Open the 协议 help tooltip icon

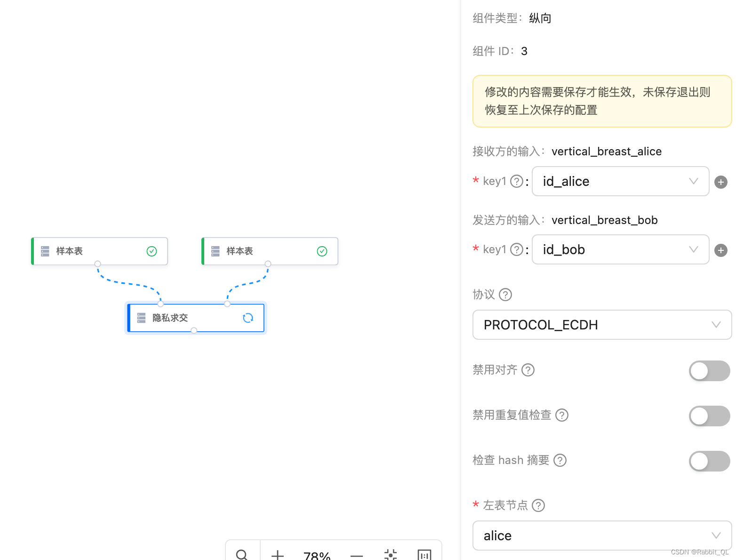(x=505, y=295)
